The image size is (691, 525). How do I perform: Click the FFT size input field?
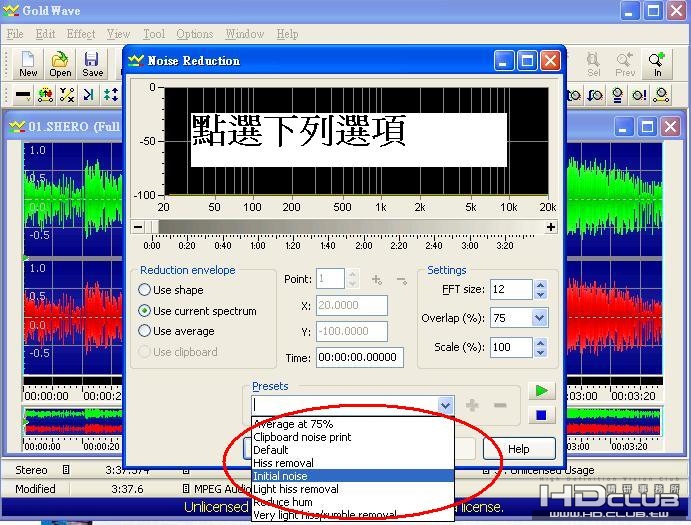511,289
